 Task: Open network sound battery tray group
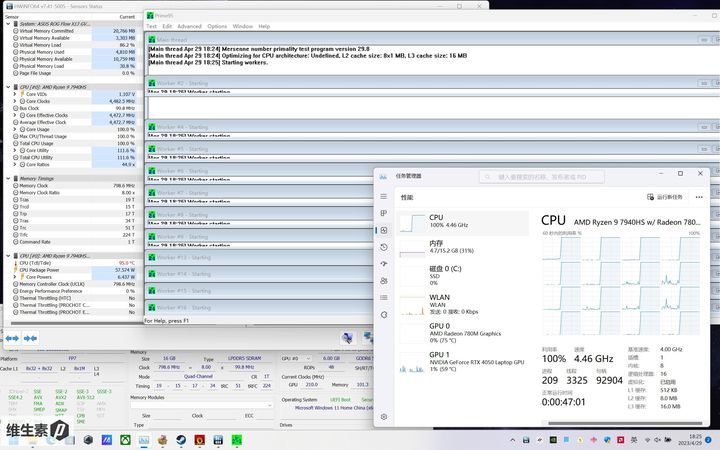point(658,440)
